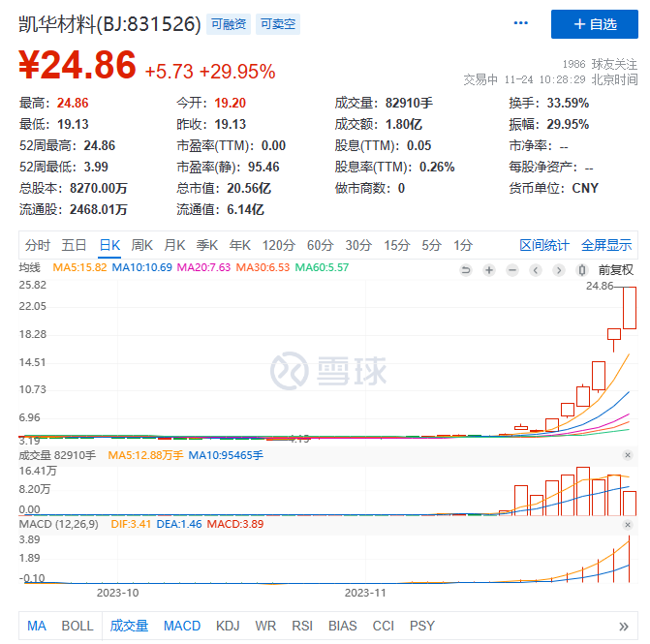Select the 周K chart tab
The width and height of the screenshot is (650, 644).
[141, 245]
